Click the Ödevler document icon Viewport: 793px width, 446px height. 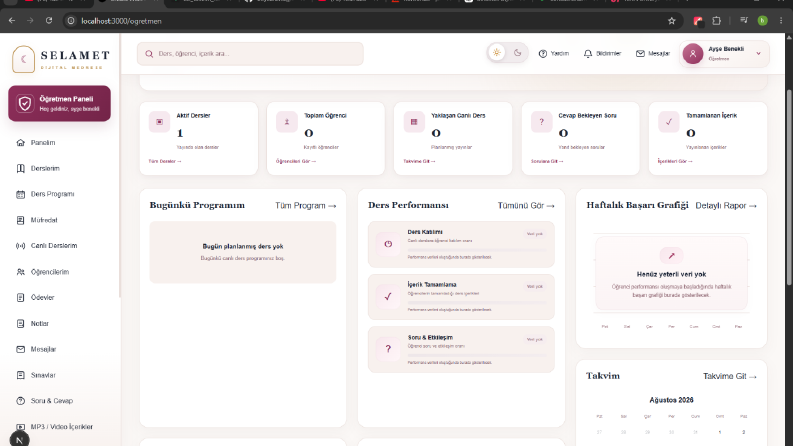pyautogui.click(x=20, y=298)
